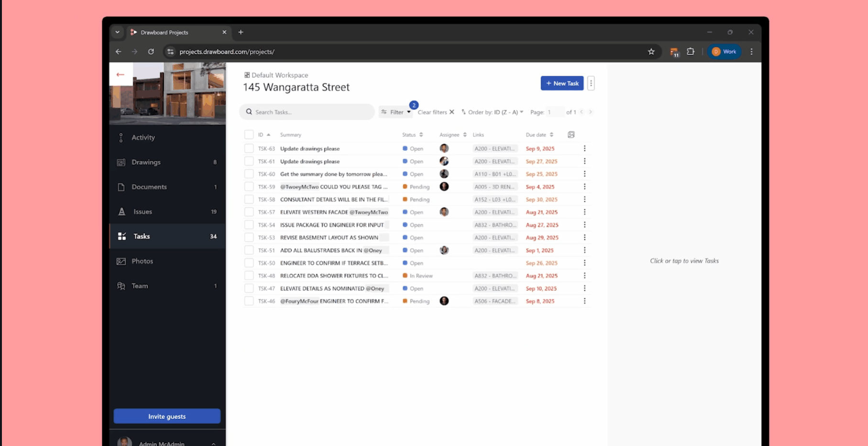The width and height of the screenshot is (868, 446).
Task: Open row actions menu for TSK-61
Action: (x=584, y=161)
